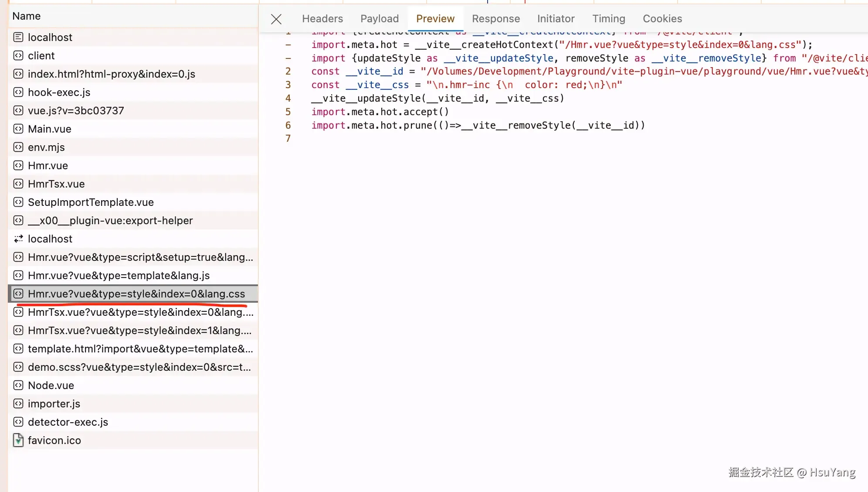Select the Preview tab
The width and height of the screenshot is (868, 492).
pos(435,19)
